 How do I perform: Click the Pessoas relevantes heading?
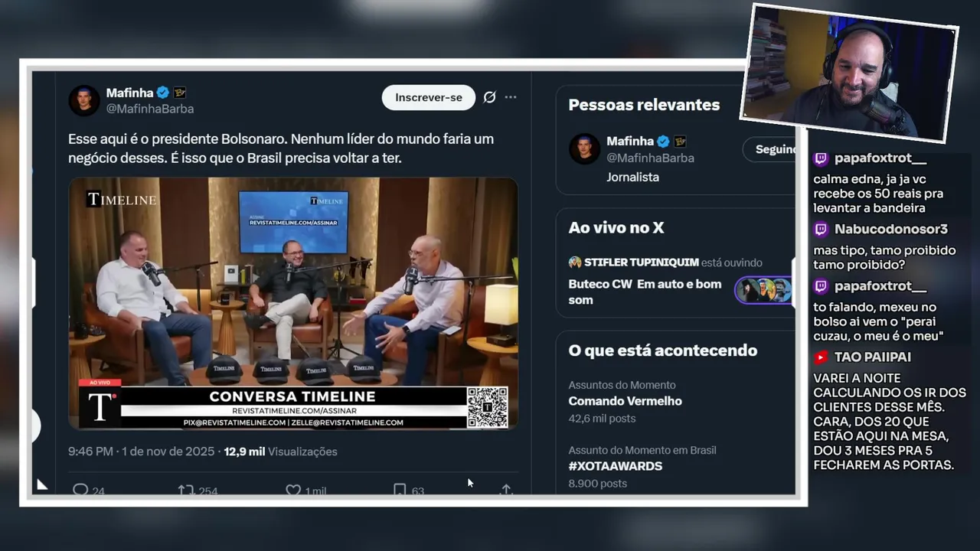point(644,105)
